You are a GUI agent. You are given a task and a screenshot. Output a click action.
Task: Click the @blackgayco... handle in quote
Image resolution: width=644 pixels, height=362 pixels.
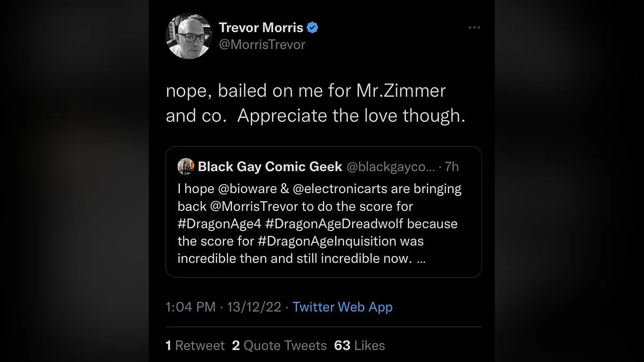pyautogui.click(x=390, y=167)
